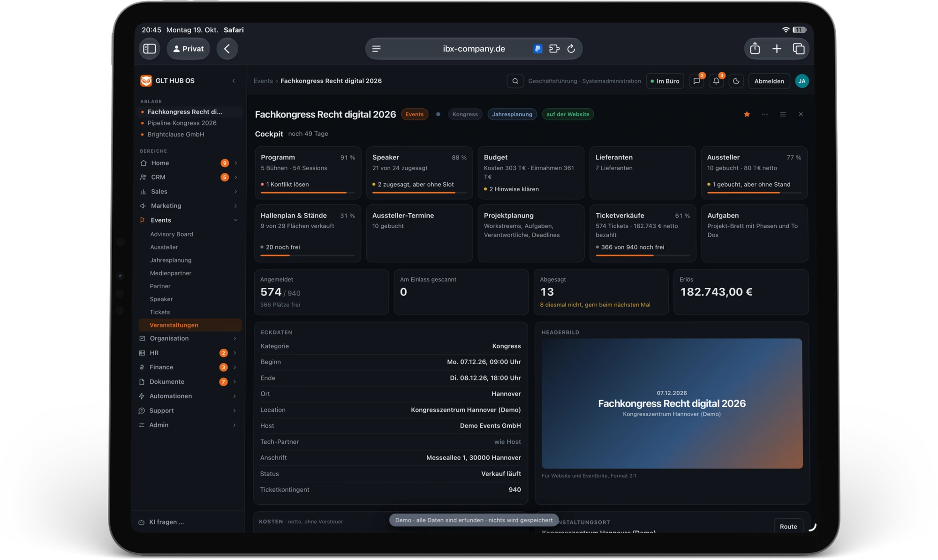Open Pipeline Kongress 2026 in Ablage
Screen dimensions: 938x560
pos(182,123)
